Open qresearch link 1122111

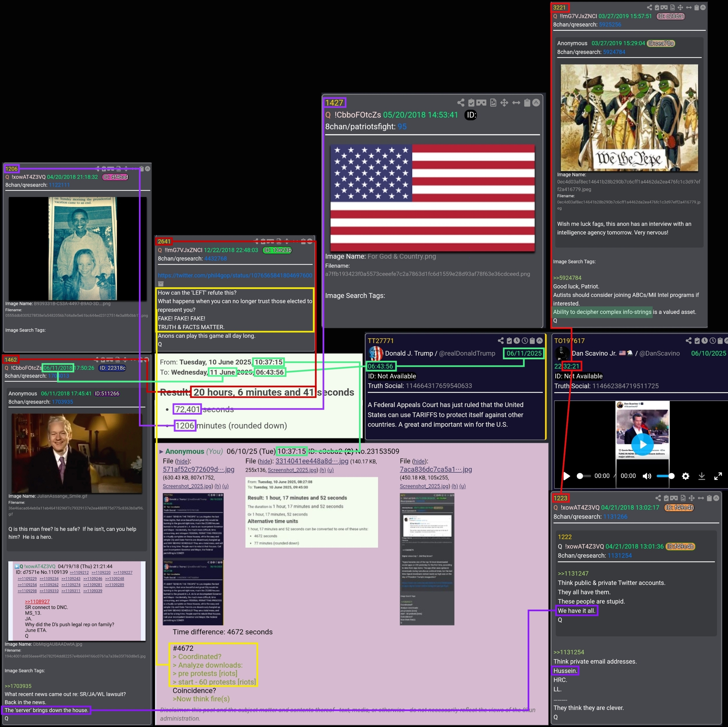59,185
